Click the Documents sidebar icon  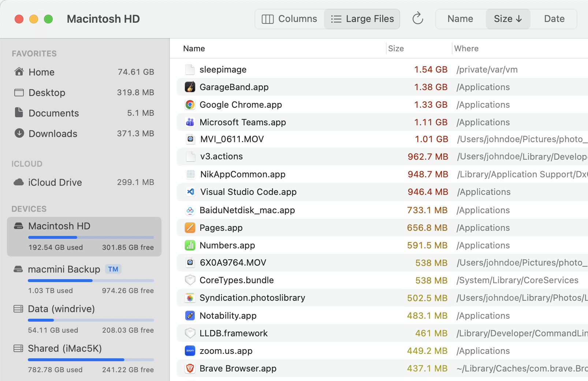tap(19, 112)
